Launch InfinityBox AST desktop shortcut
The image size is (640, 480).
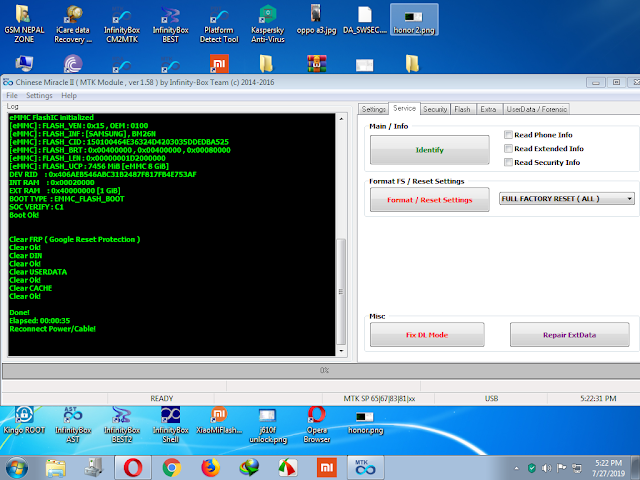coord(73,424)
